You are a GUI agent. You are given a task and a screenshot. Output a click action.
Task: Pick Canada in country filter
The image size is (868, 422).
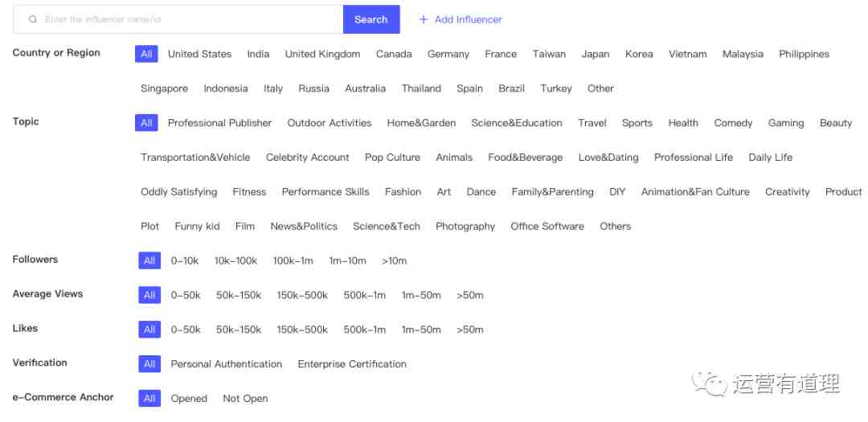pyautogui.click(x=394, y=54)
